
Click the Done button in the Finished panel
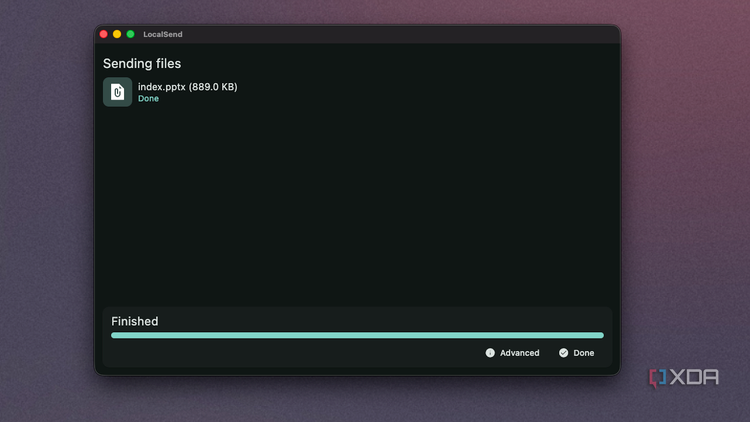tap(576, 353)
